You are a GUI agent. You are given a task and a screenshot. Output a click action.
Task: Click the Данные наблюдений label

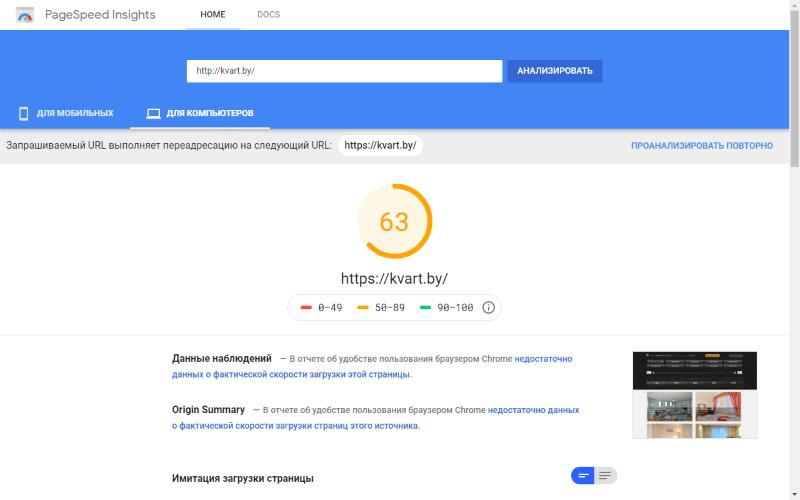coord(221,359)
